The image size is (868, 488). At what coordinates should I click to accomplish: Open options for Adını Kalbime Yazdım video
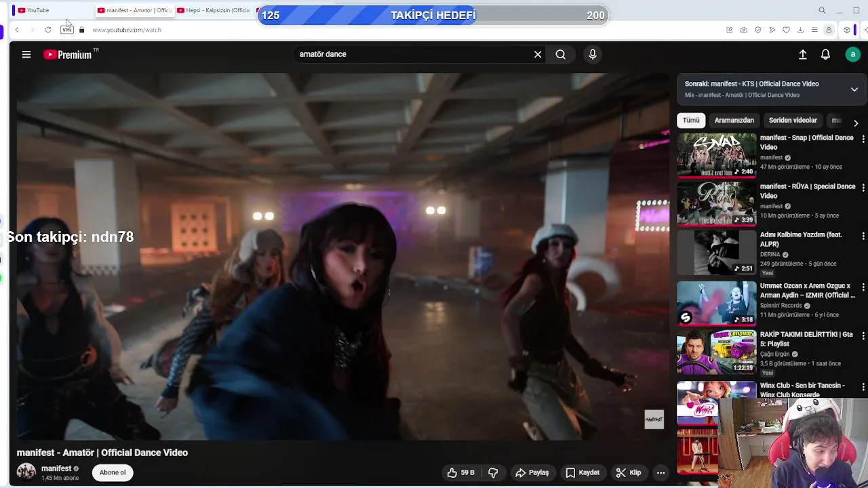pos(863,236)
